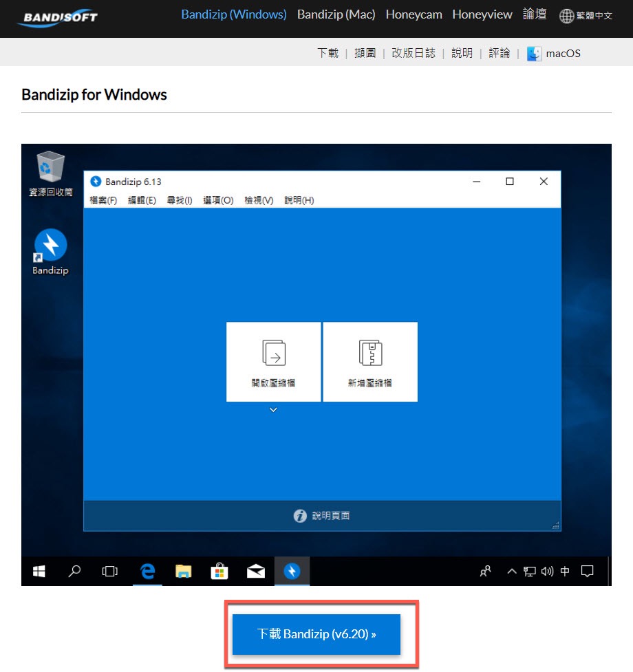Maximize the Bandizip 6.13 window

(x=510, y=182)
